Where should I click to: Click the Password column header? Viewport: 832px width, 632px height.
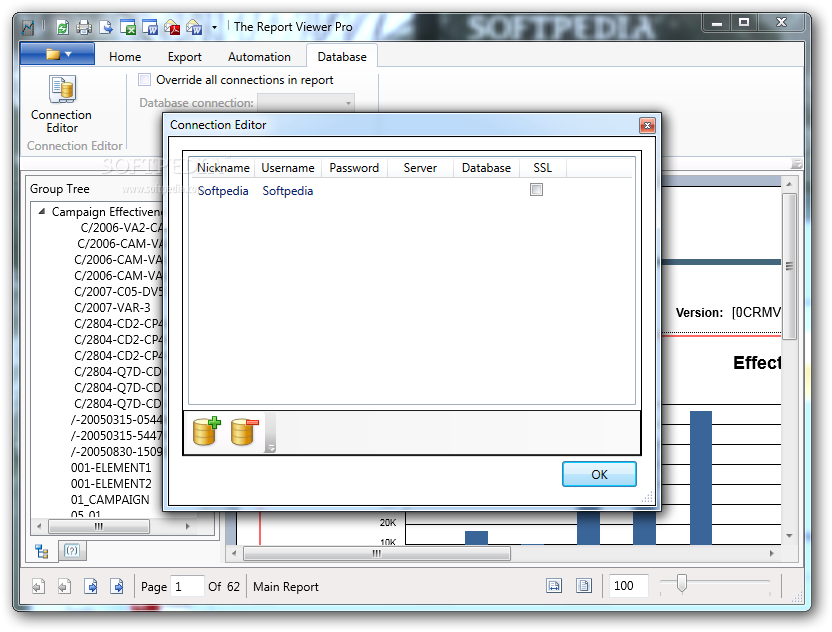click(354, 168)
